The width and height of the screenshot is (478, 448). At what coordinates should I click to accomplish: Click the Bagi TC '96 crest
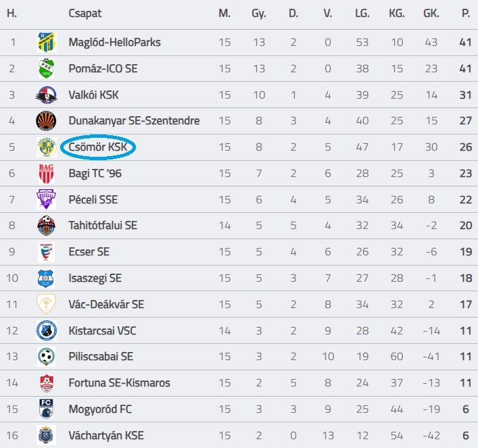point(46,174)
